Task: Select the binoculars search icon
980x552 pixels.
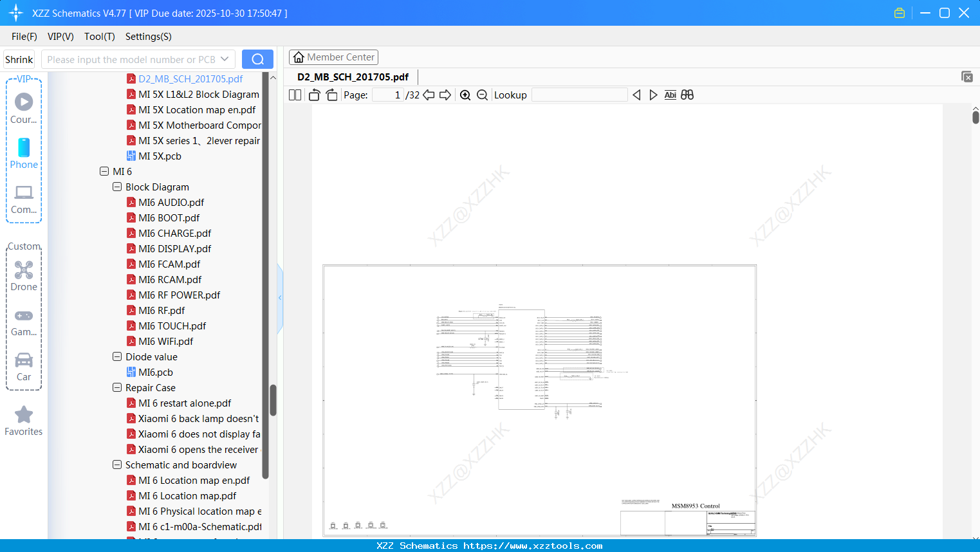Action: (687, 95)
